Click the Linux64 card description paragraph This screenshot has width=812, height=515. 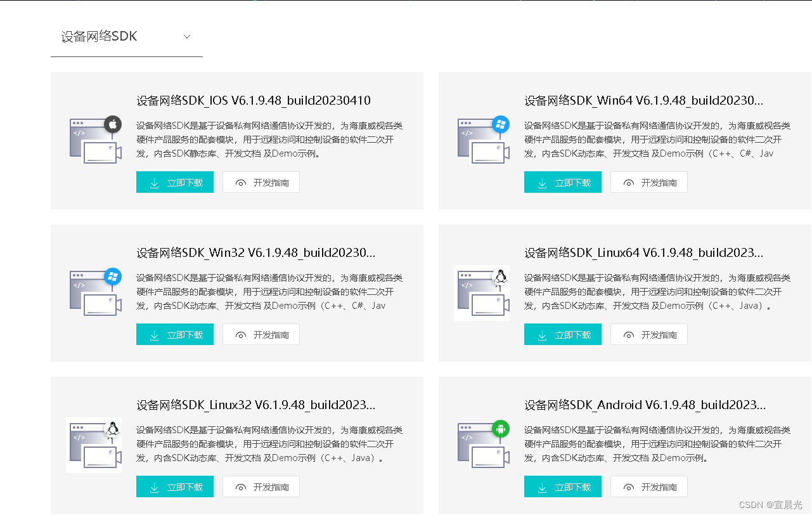click(657, 292)
